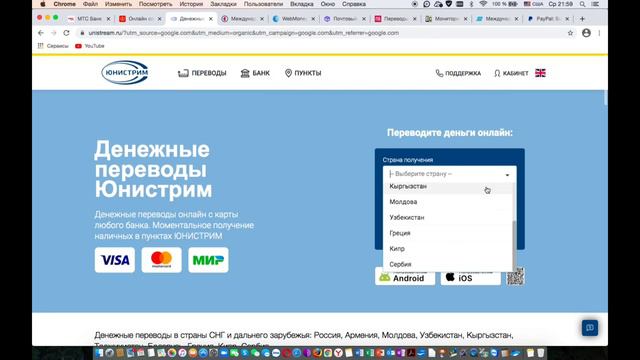Click the МИР card logo
The width and height of the screenshot is (640, 360).
click(209, 260)
